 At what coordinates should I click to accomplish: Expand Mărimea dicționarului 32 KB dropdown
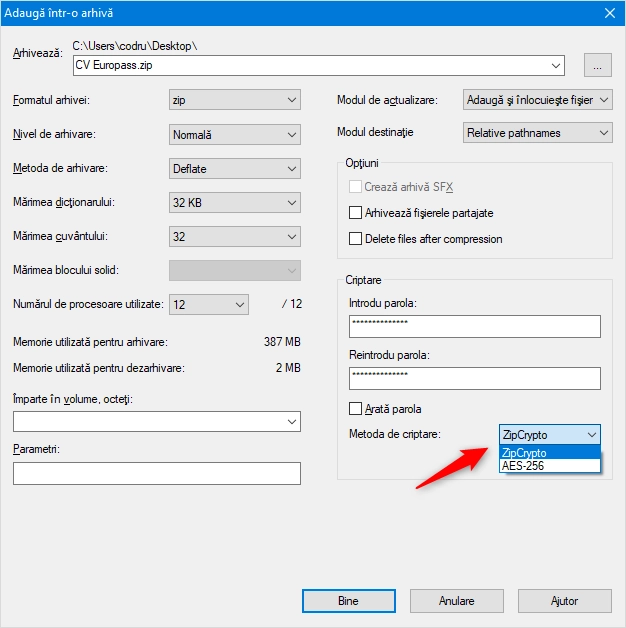point(235,203)
